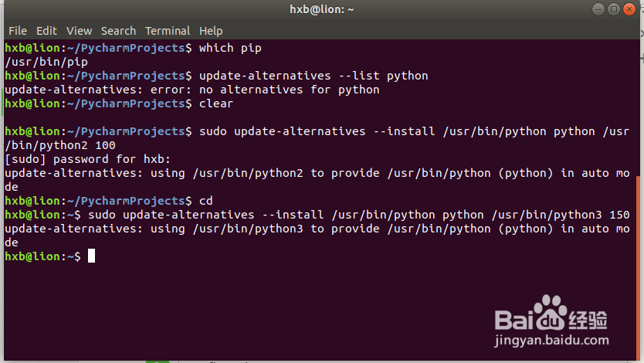
Task: Open the Help menu
Action: (211, 31)
